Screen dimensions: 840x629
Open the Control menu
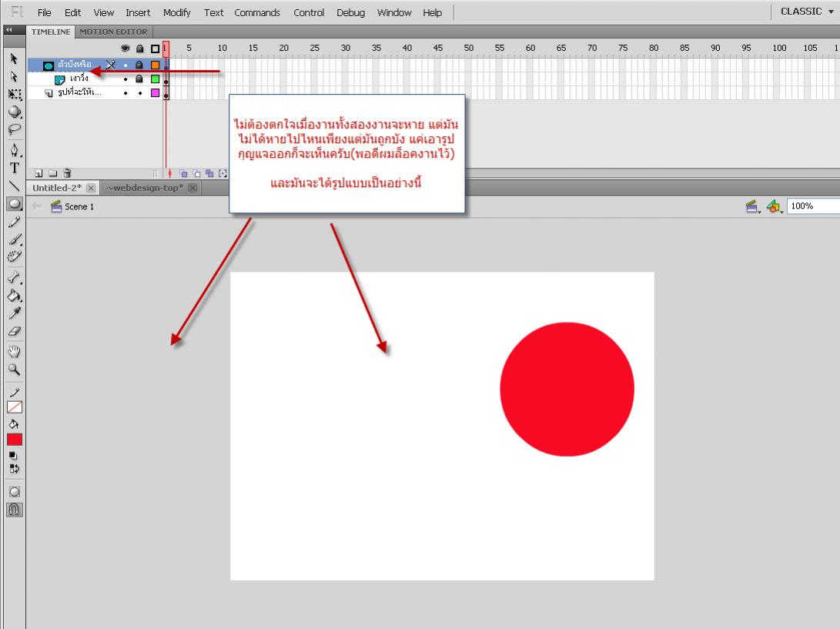(x=309, y=12)
